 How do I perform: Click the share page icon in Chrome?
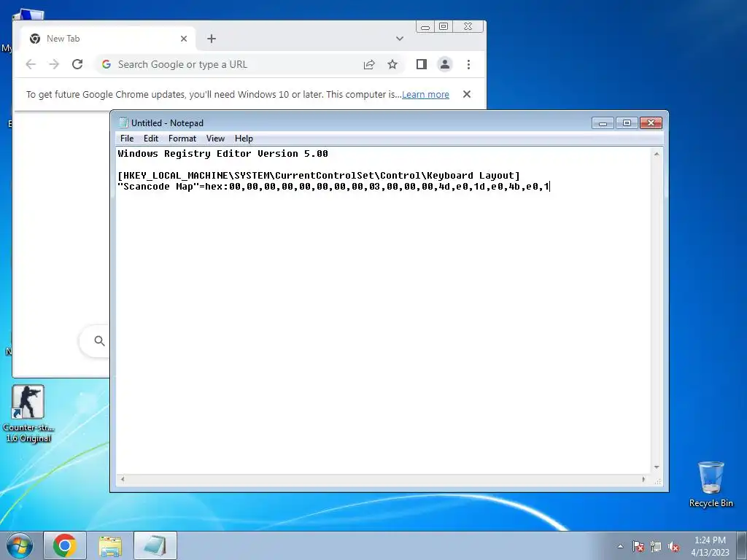pyautogui.click(x=369, y=64)
